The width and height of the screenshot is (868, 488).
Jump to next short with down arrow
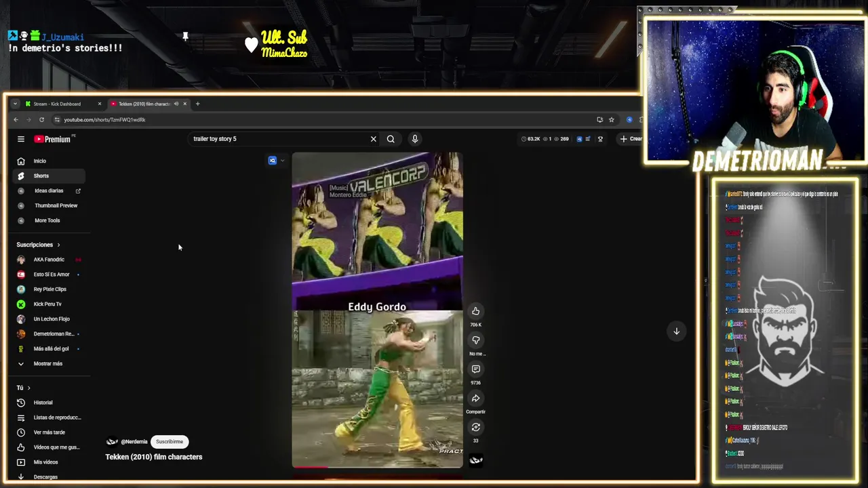pos(676,331)
